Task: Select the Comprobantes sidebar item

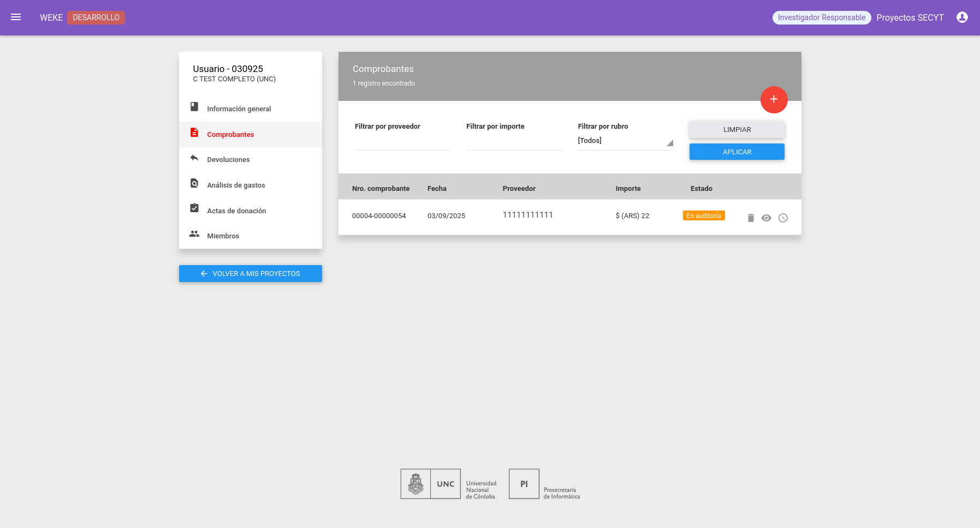Action: [251, 134]
